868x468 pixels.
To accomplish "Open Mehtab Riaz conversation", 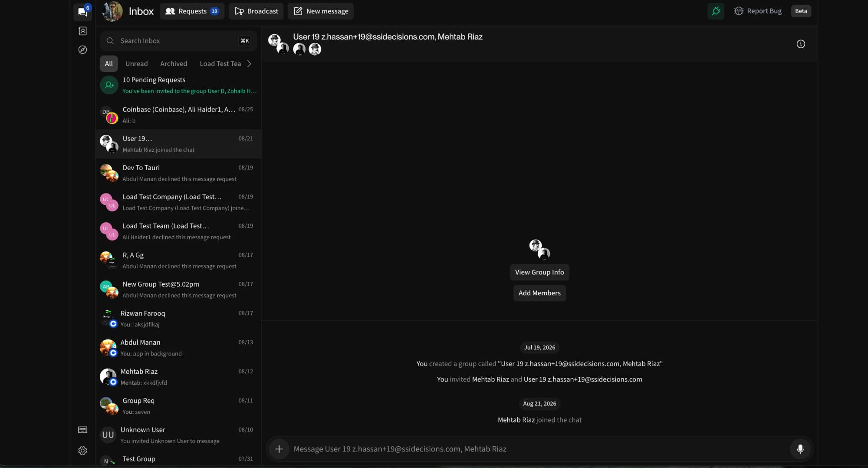I will 178,376.
